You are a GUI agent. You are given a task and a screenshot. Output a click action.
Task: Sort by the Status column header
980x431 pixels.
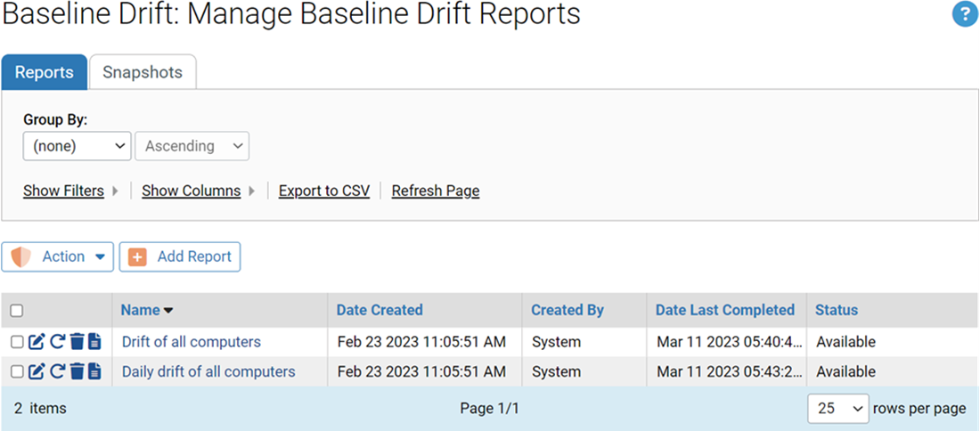[837, 310]
